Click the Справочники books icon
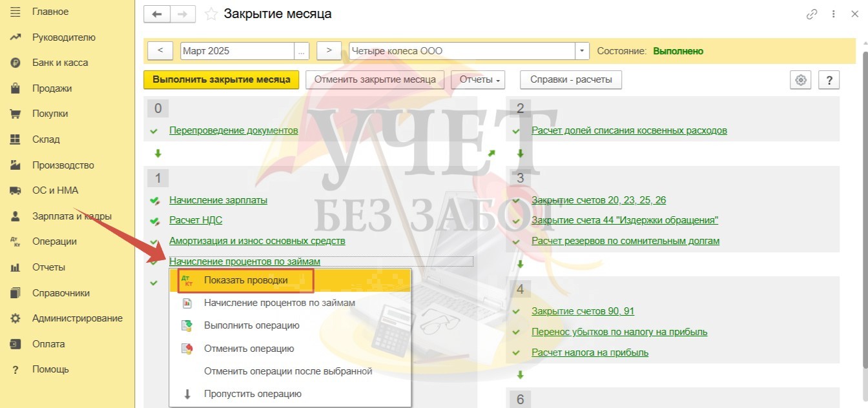 pos(16,293)
